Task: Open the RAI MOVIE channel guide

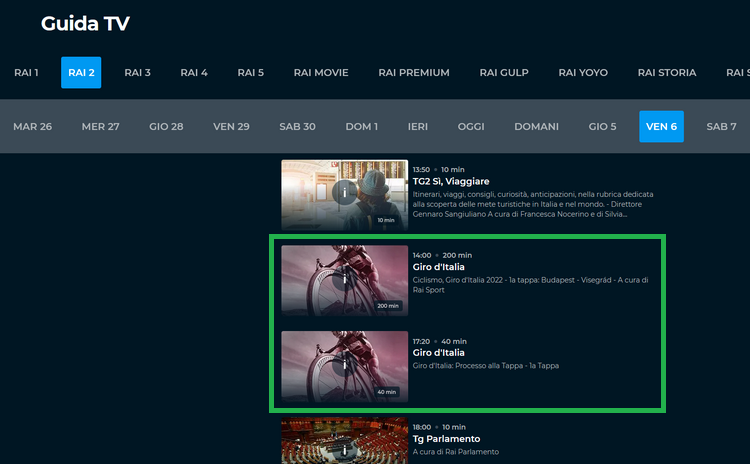Action: [321, 73]
